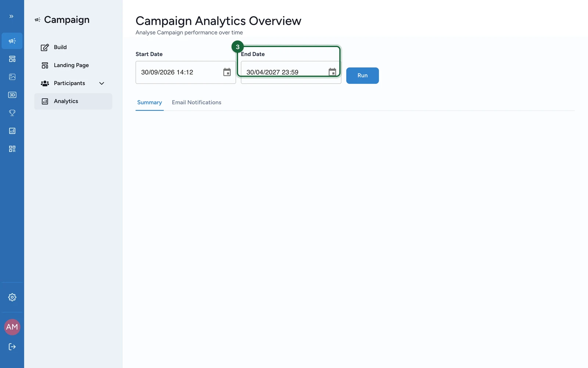The width and height of the screenshot is (588, 368).
Task: Open Landing Page menu item
Action: click(73, 65)
